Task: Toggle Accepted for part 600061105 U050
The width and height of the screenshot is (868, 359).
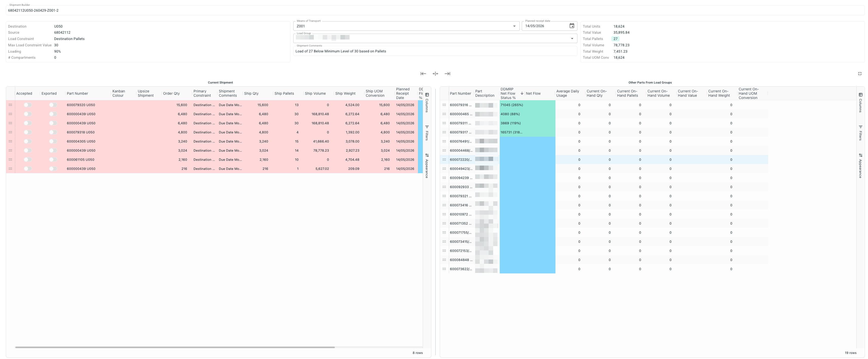Action: (x=28, y=160)
